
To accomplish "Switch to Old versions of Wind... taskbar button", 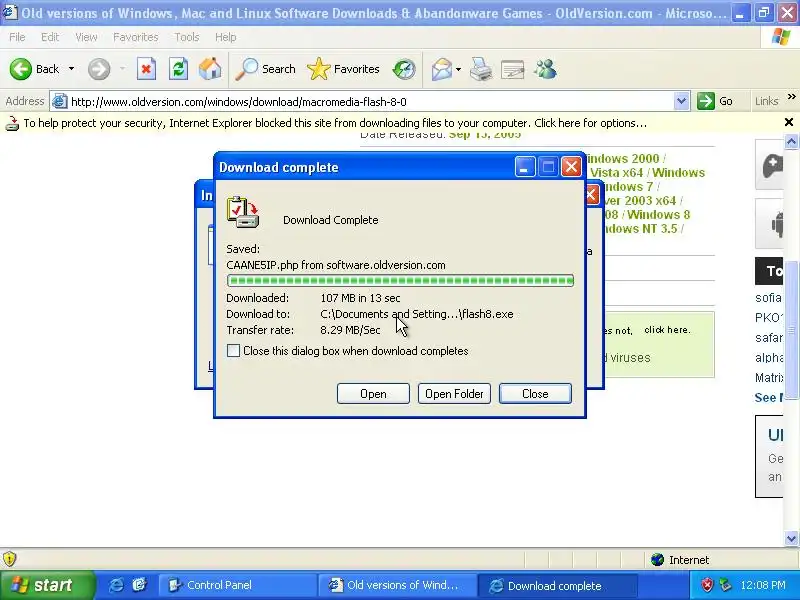I will tap(397, 585).
